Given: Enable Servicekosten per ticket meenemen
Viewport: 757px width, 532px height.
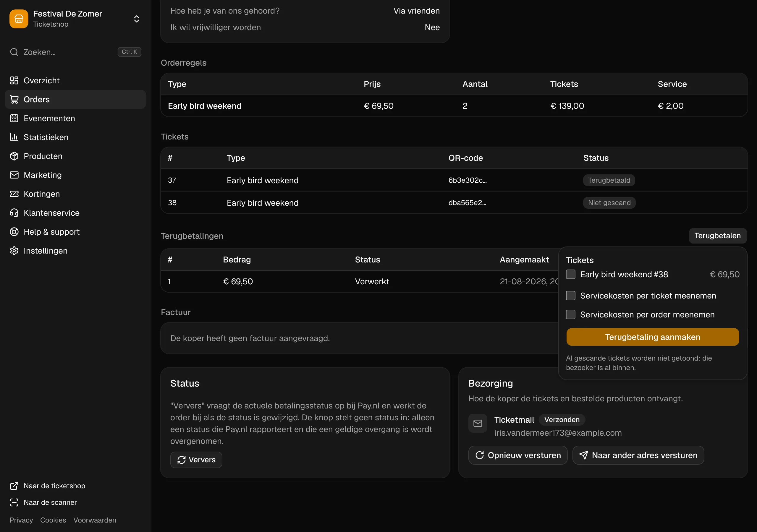Looking at the screenshot, I should [x=571, y=296].
